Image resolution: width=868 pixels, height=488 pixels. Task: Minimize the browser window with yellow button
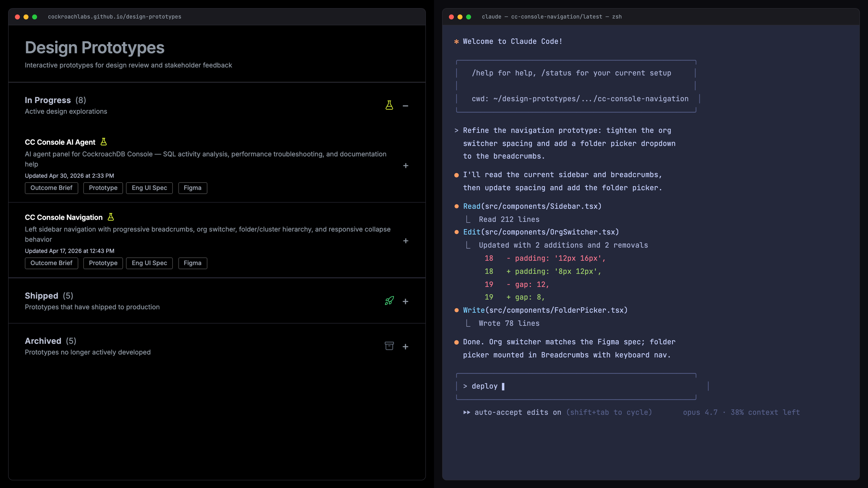[x=26, y=17]
